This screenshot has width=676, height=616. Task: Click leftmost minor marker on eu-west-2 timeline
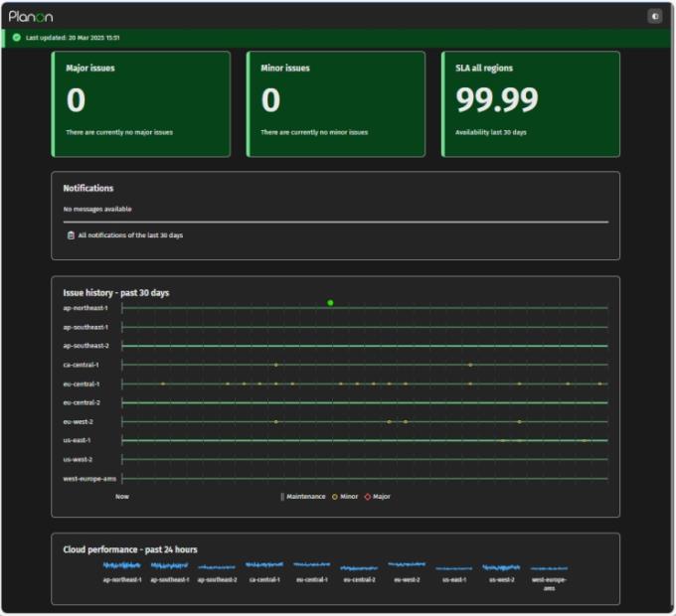click(x=276, y=421)
